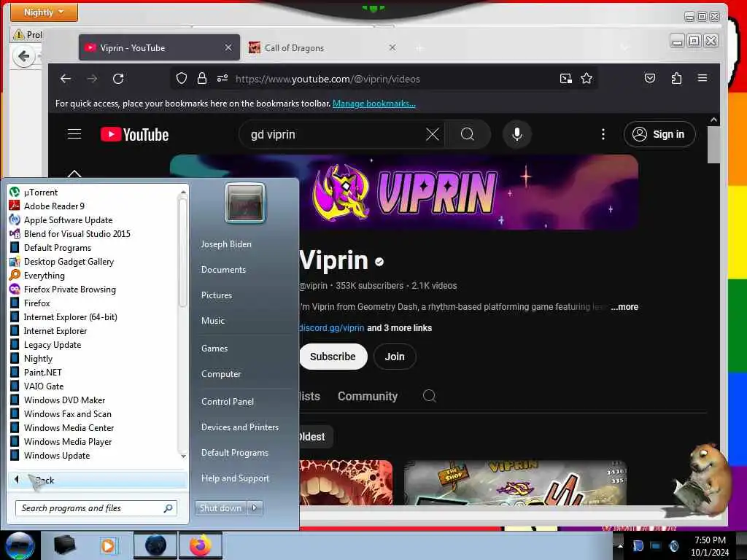Open Desktop Gadget Gallery
The image size is (747, 560).
point(69,262)
